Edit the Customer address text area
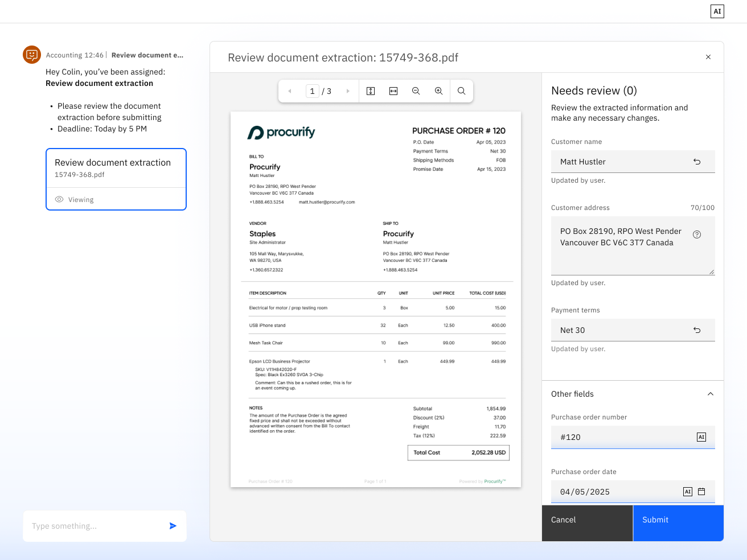 click(633, 246)
